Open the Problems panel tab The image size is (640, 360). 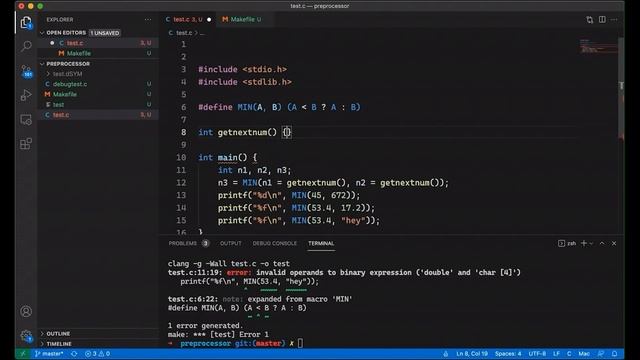182,243
